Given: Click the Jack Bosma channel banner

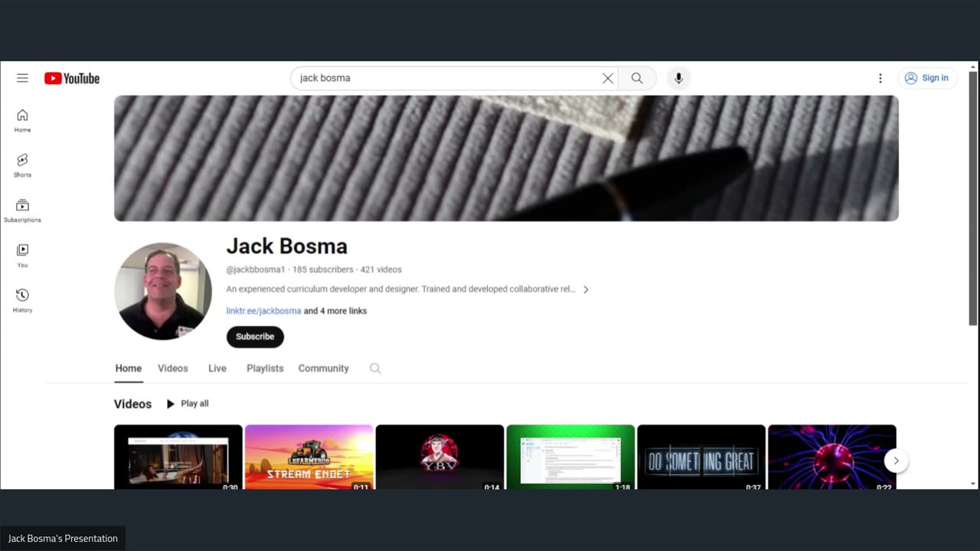Looking at the screenshot, I should coord(506,158).
